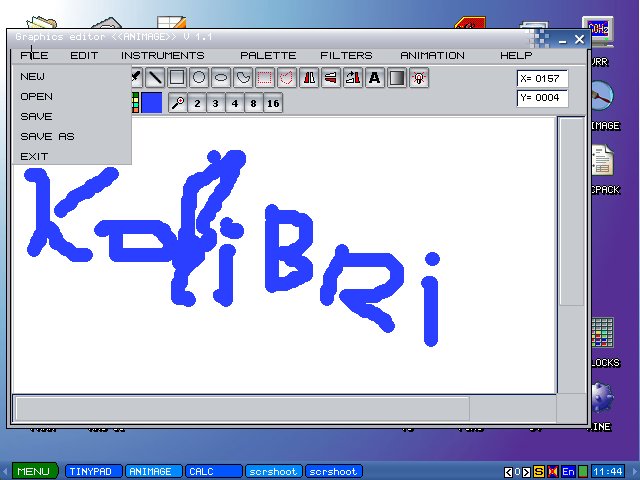Expand the PALETTE menu

click(x=268, y=55)
